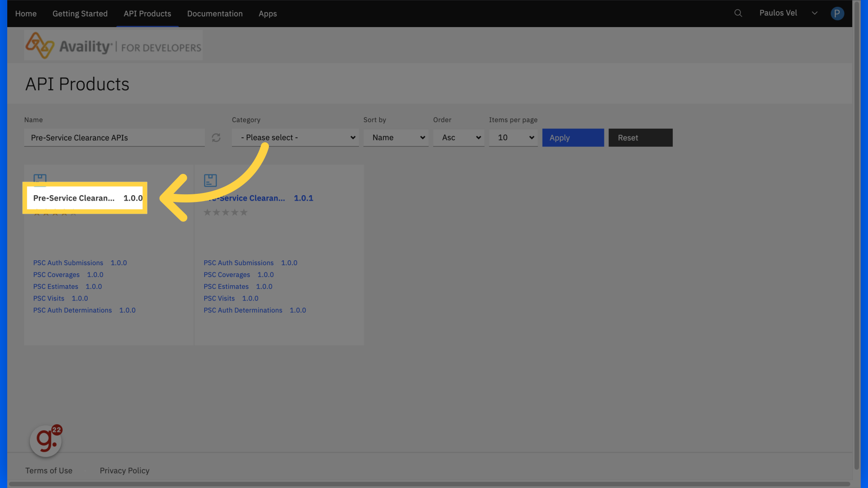This screenshot has height=488, width=868.
Task: Click the user avatar 'P' icon
Action: coord(837,14)
